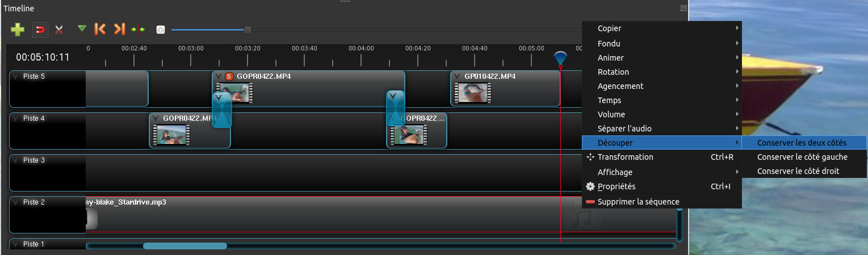Click the blue playhead marker on the ruler
This screenshot has height=255, width=868.
[560, 58]
